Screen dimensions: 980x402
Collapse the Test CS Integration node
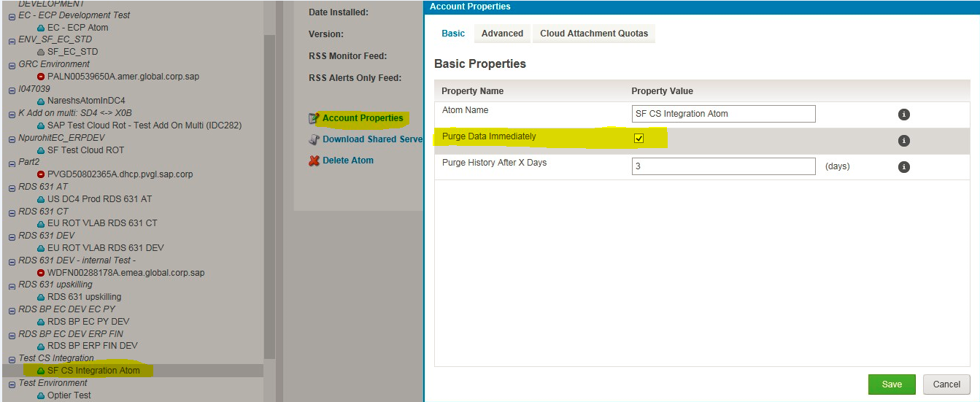click(12, 358)
